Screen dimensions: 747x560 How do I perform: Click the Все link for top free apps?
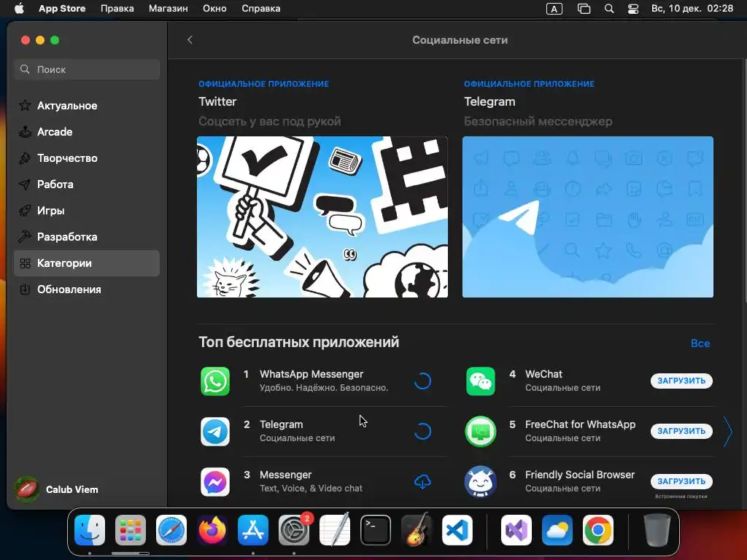(x=700, y=343)
